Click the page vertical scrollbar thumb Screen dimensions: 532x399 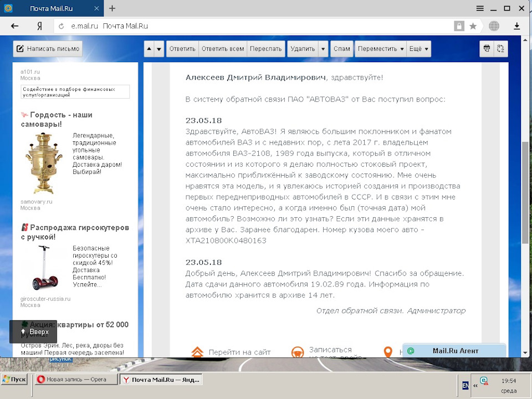click(525, 193)
